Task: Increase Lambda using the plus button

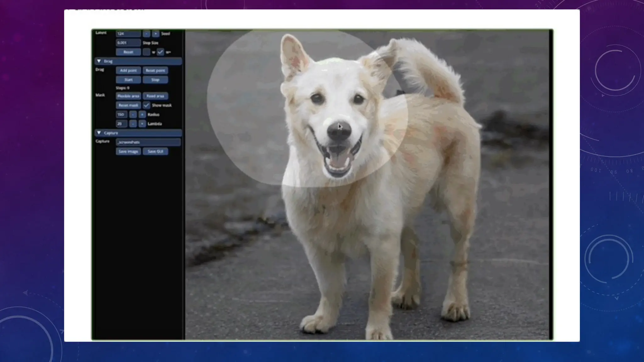Action: 142,124
